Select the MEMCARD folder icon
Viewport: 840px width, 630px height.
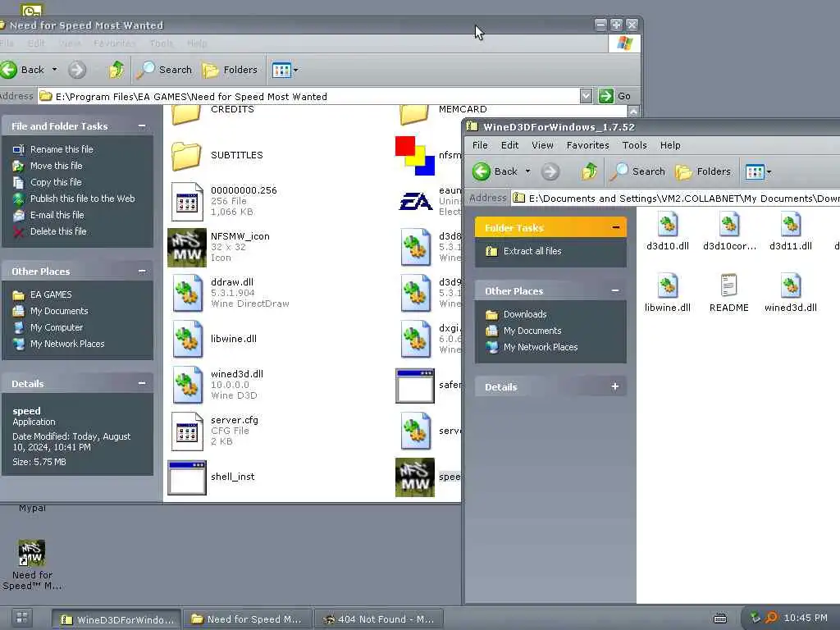(x=414, y=115)
